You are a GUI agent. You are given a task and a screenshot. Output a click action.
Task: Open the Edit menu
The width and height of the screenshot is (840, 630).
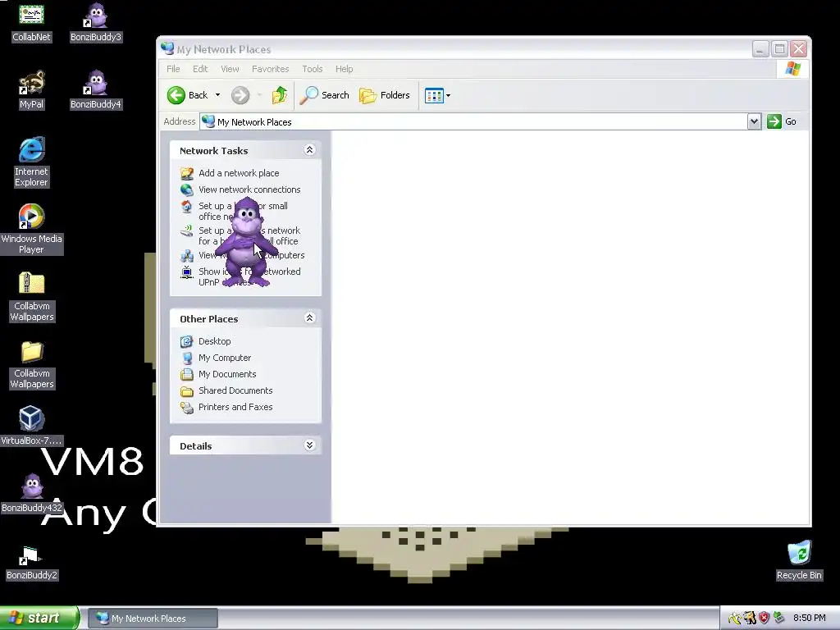coord(200,69)
